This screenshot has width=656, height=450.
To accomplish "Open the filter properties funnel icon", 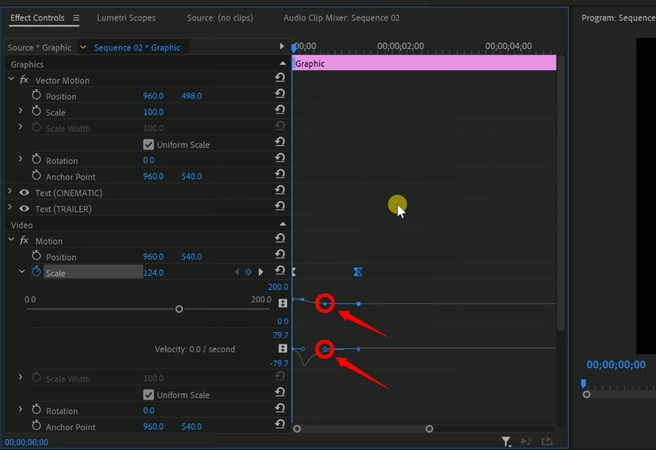I will click(507, 441).
